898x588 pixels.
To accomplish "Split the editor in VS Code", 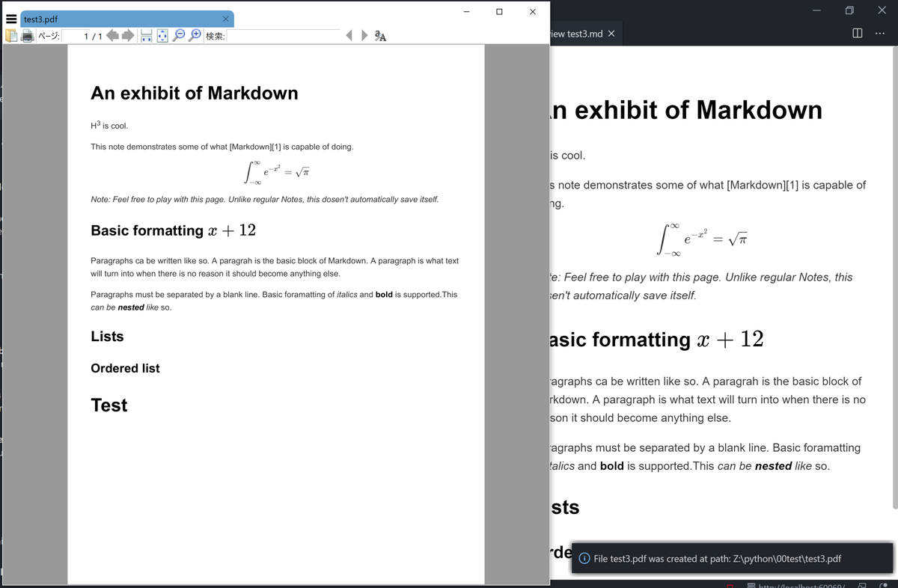I will point(857,34).
